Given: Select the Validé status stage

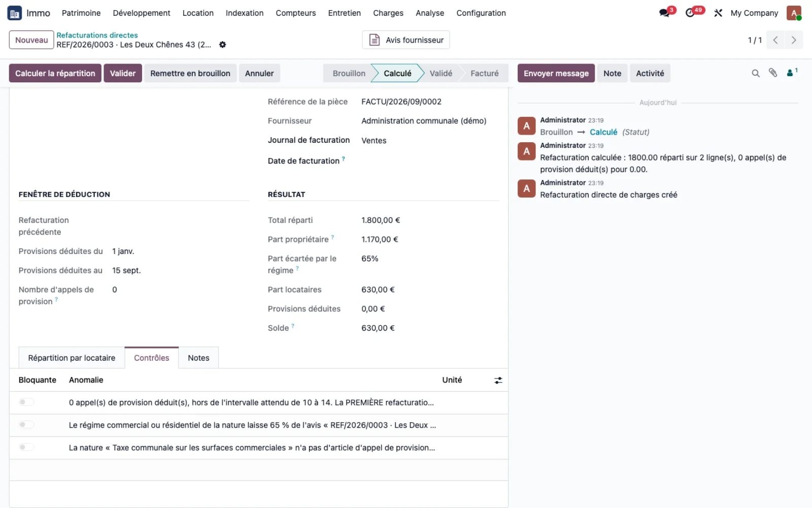Looking at the screenshot, I should pyautogui.click(x=441, y=73).
